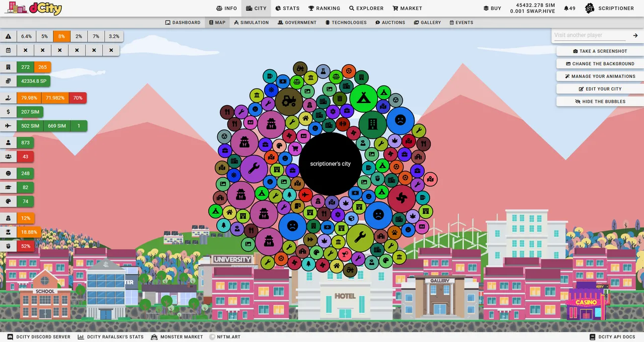The height and width of the screenshot is (342, 644).
Task: Open the Explorer page
Action: pyautogui.click(x=366, y=9)
